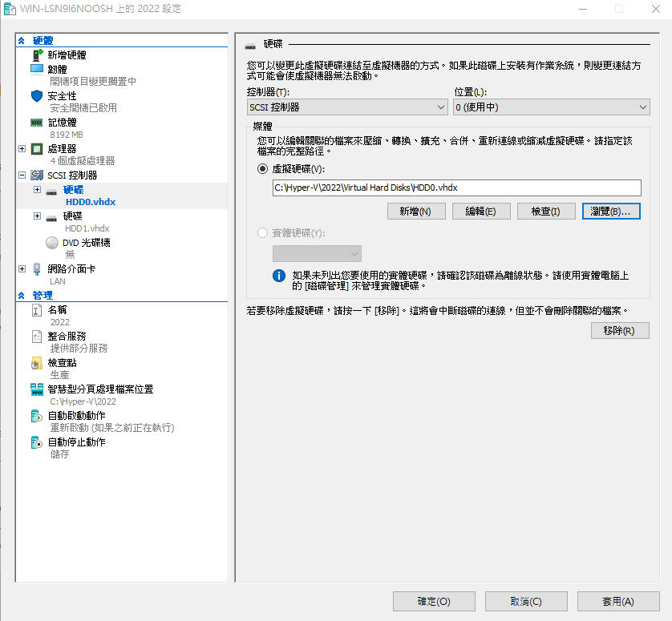Click the virtual hard disk path field
The height and width of the screenshot is (621, 672).
coord(457,188)
